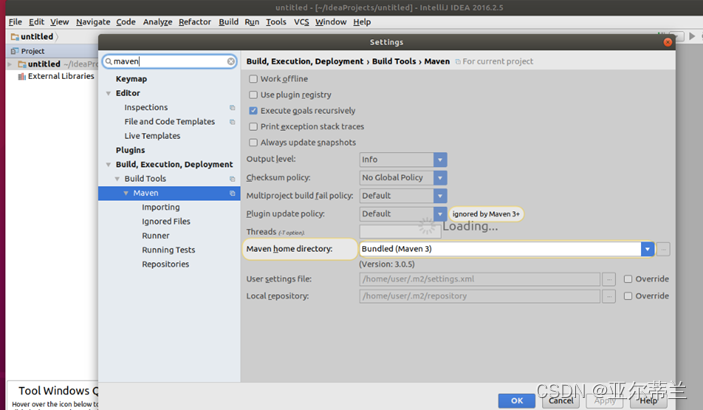This screenshot has height=410, width=703.
Task: Click the untitled project folder icon in breadcrumb
Action: [x=15, y=37]
